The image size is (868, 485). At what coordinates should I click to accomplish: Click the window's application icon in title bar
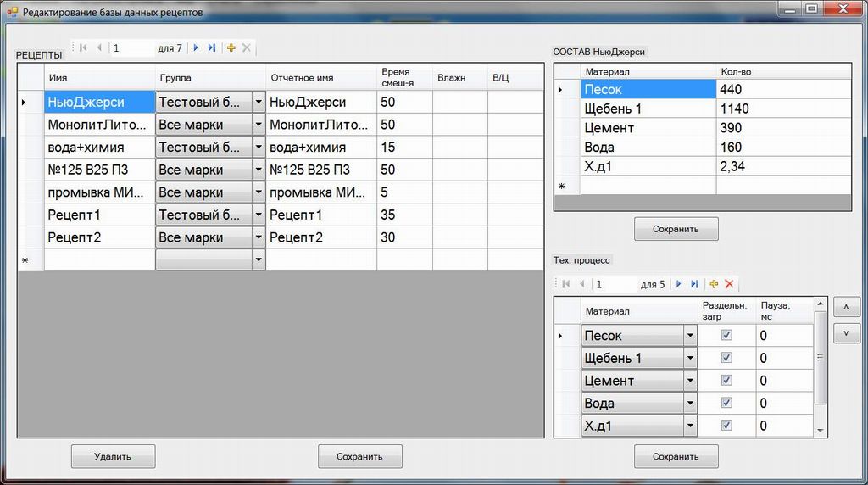coord(12,11)
